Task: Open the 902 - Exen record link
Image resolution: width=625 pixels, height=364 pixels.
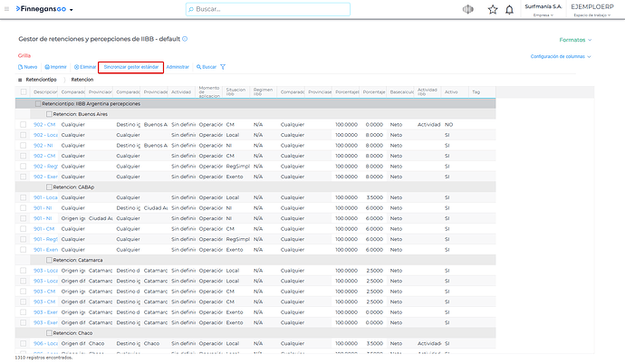Action: click(45, 177)
